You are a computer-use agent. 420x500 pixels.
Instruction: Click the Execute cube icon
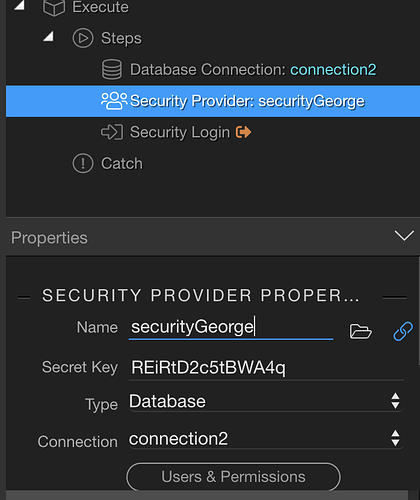[54, 7]
